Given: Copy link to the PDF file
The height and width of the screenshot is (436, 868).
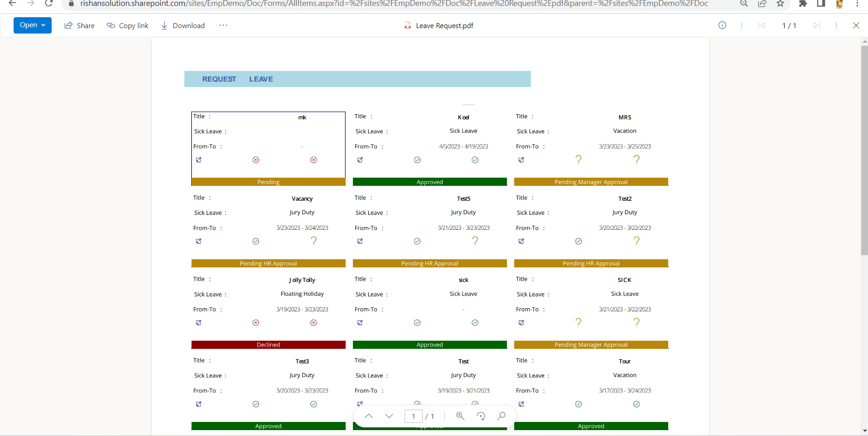Looking at the screenshot, I should point(127,26).
